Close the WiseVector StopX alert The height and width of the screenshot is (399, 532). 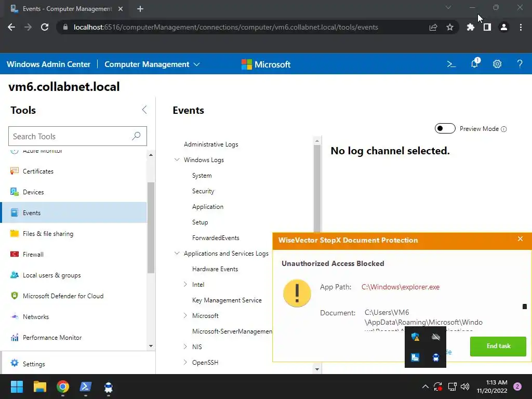pos(520,239)
